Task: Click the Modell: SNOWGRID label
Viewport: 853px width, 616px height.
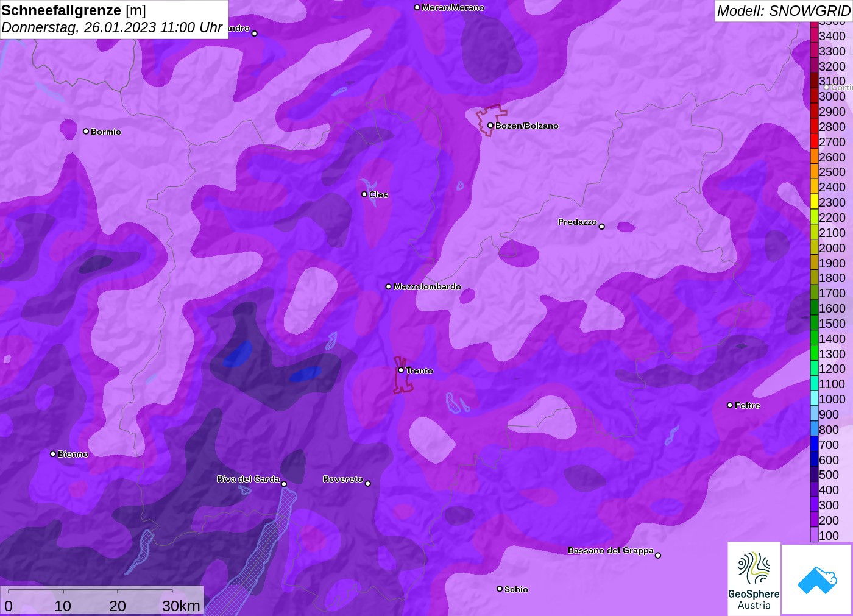Action: 784,11
